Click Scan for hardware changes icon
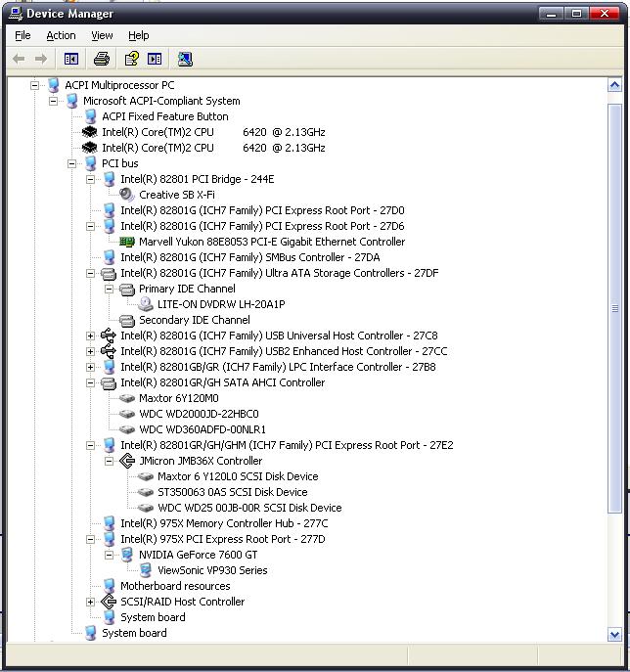630x672 pixels. tap(185, 59)
